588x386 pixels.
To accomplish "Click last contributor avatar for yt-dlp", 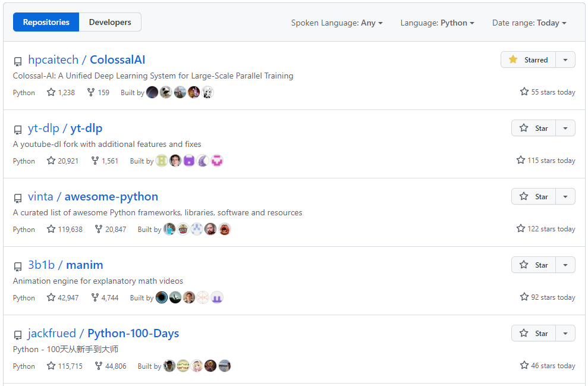I will point(217,161).
